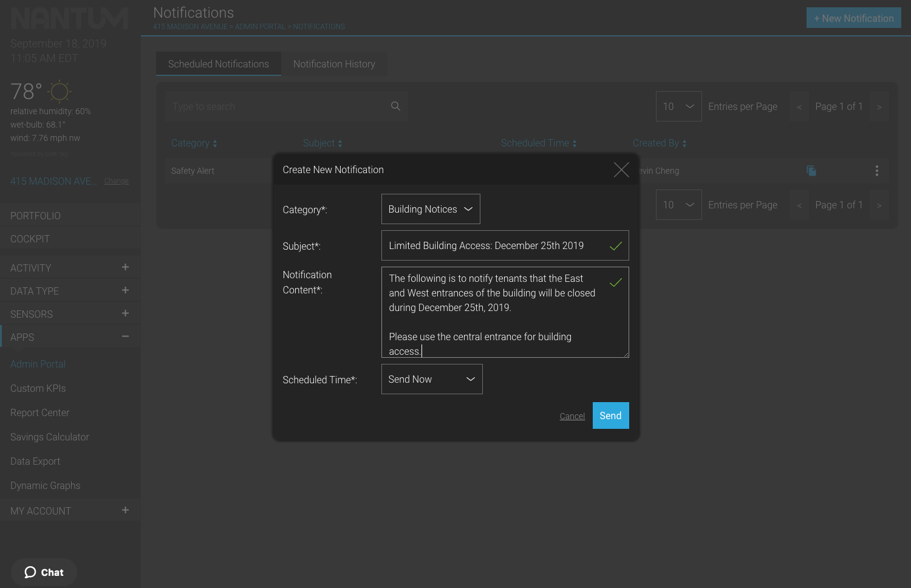Open the three-dot menu for Safety Alert row
The width and height of the screenshot is (911, 588).
(x=876, y=171)
